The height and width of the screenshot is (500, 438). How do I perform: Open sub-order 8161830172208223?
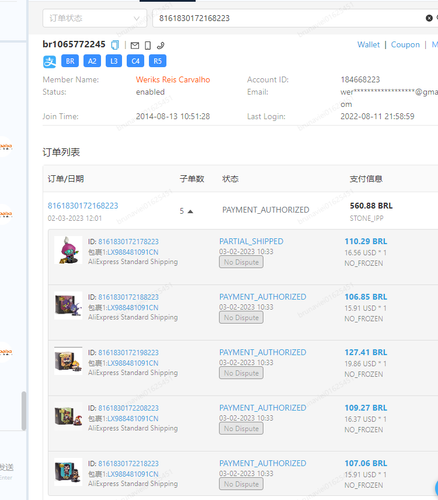(128, 408)
